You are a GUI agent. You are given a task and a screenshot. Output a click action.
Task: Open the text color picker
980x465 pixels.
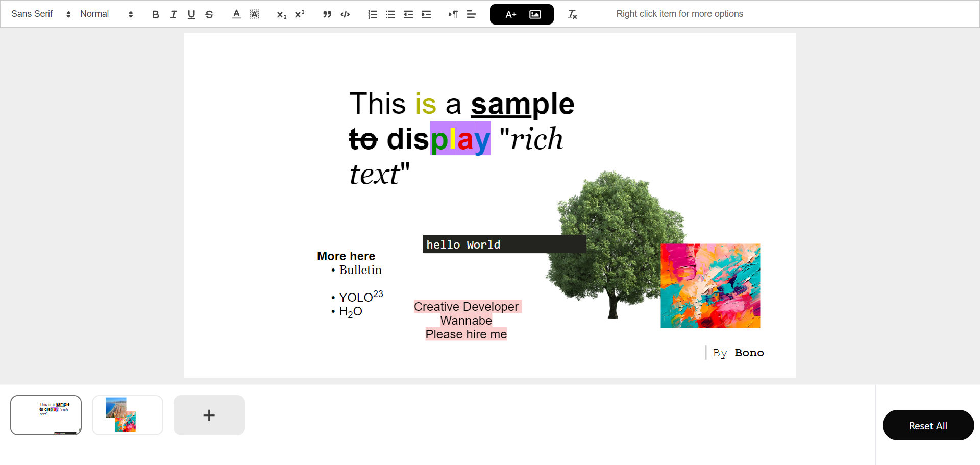[236, 14]
